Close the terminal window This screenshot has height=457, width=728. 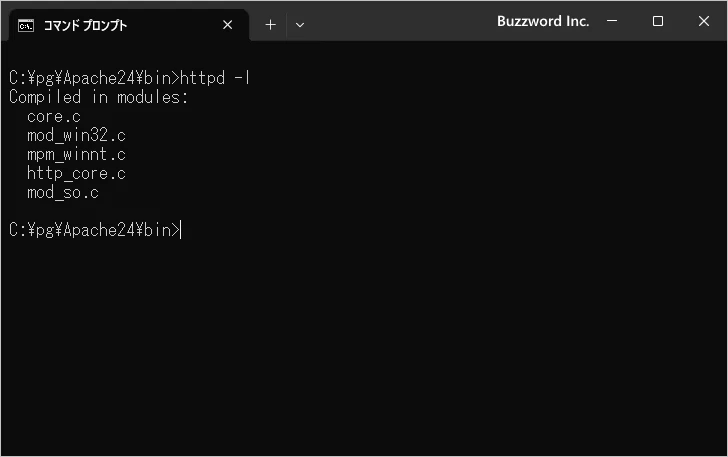(704, 21)
